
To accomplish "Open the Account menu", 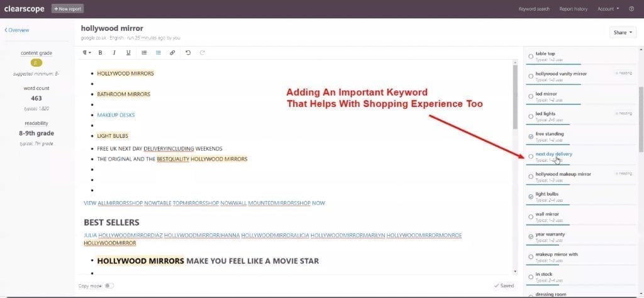I will tap(608, 9).
